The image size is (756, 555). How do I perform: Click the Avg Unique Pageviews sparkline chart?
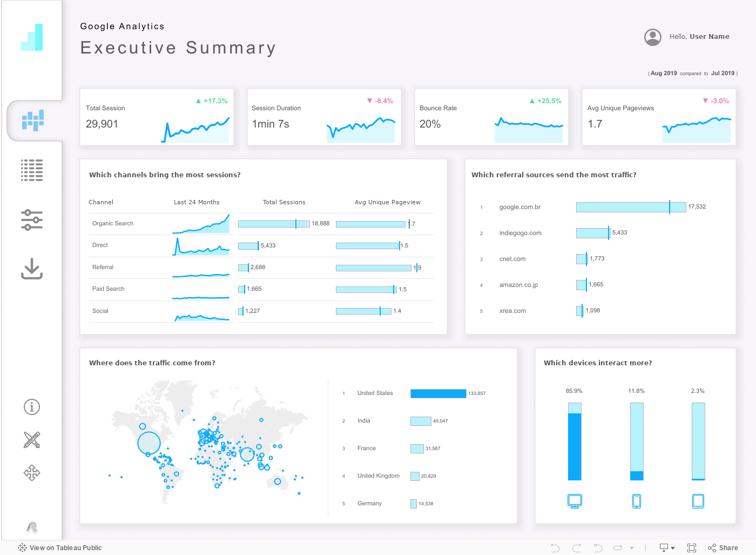(x=697, y=130)
